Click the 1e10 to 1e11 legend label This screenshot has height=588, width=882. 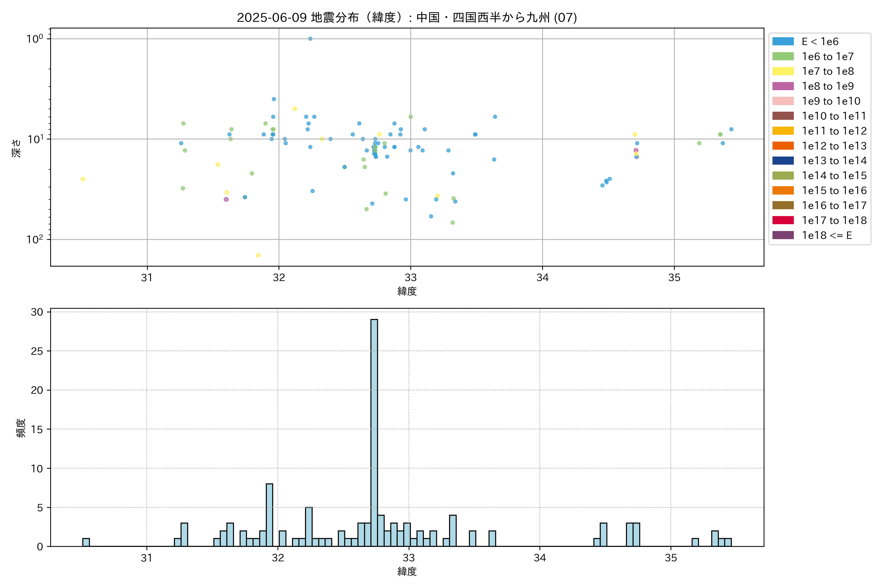[834, 116]
